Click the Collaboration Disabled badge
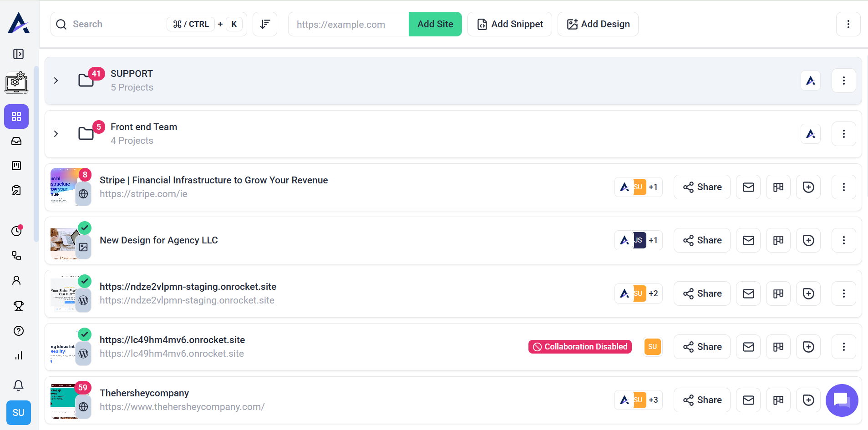Viewport: 868px width, 430px height. pos(580,347)
